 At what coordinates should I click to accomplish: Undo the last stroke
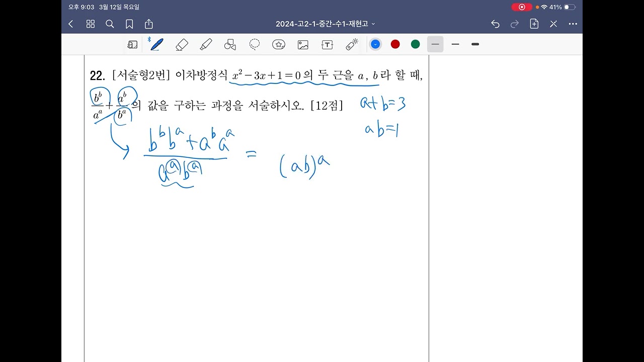pyautogui.click(x=495, y=24)
